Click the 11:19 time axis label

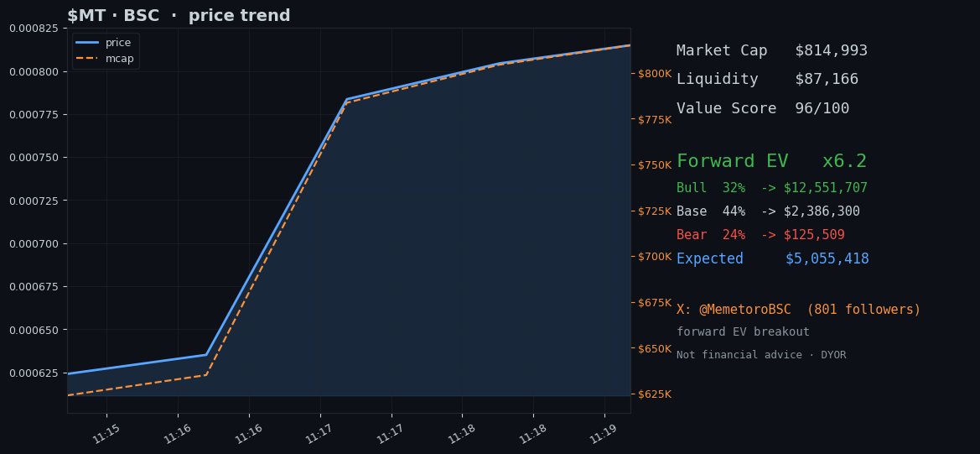(x=603, y=434)
